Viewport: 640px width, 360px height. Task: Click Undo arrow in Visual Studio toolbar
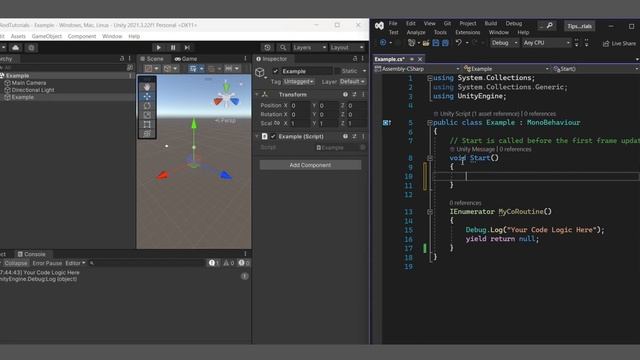[x=458, y=43]
